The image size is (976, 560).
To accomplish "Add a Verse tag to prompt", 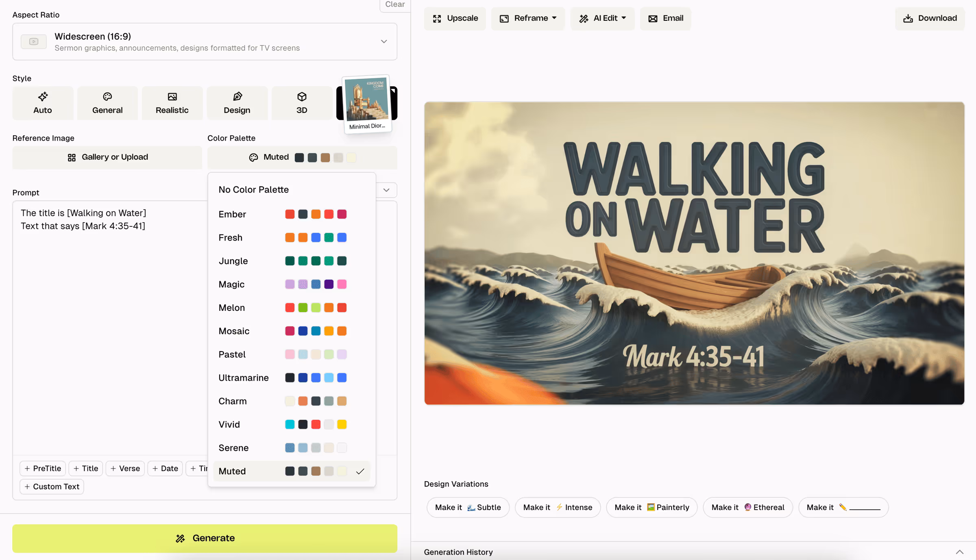I will [x=125, y=469].
